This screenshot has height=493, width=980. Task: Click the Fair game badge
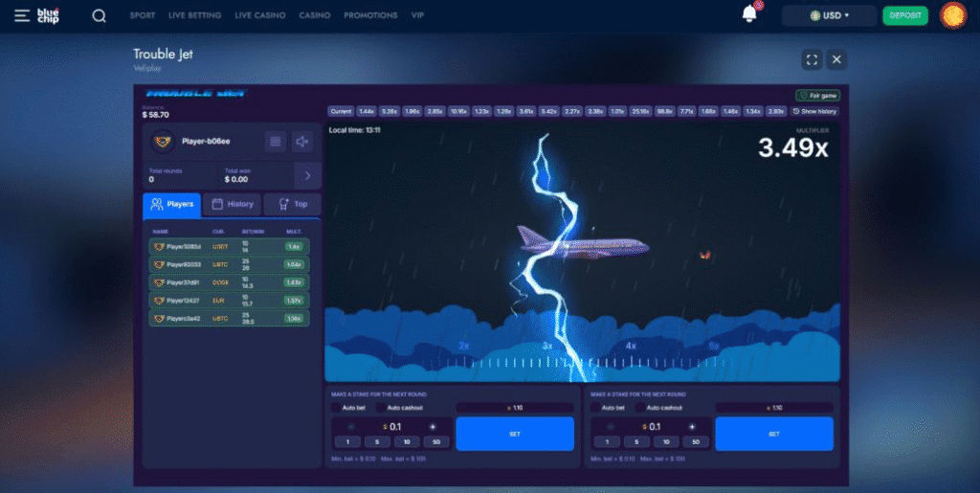pyautogui.click(x=817, y=96)
